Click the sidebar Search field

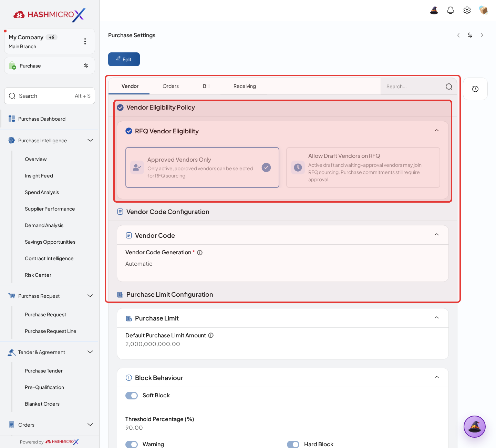pyautogui.click(x=50, y=96)
